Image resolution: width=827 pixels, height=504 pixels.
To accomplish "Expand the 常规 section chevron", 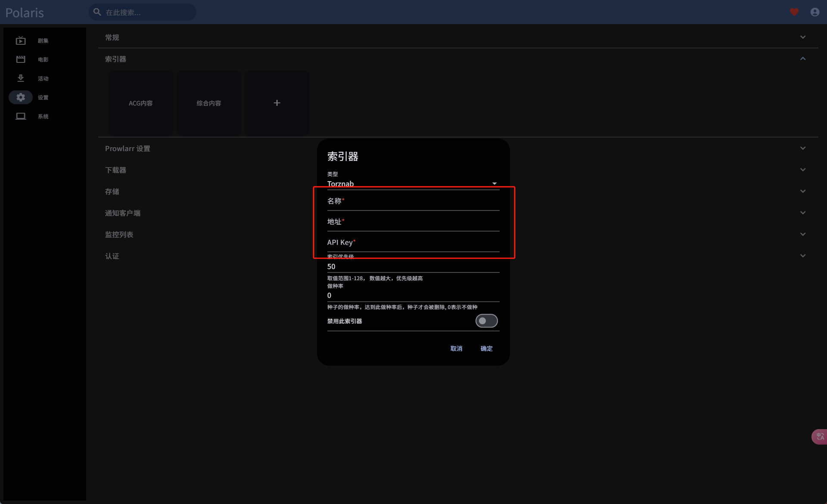I will click(803, 37).
